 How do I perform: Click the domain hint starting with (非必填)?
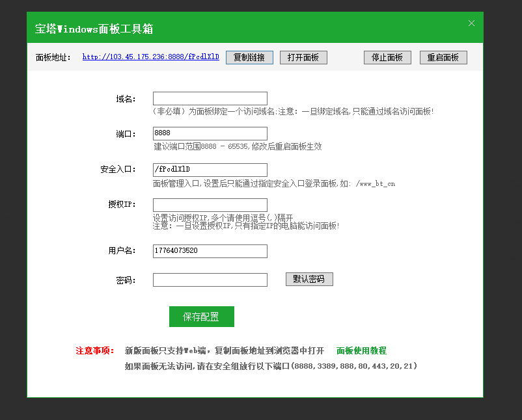coord(293,111)
